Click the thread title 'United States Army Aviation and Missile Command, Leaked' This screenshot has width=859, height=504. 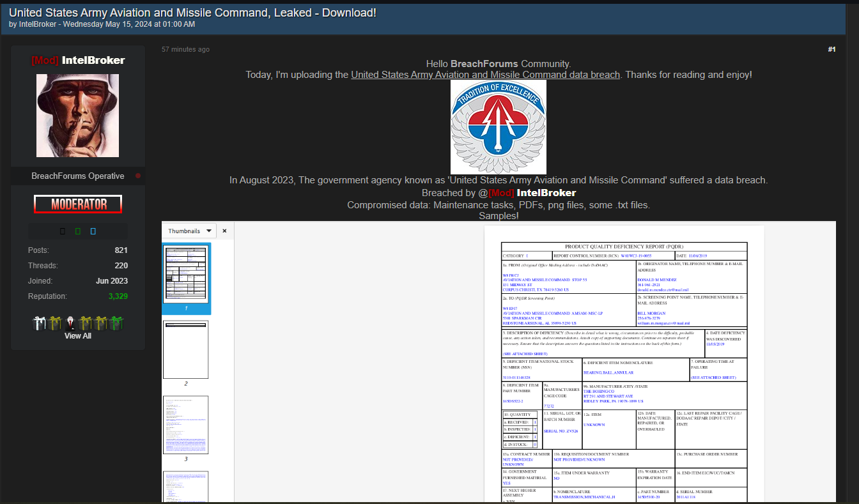[x=192, y=12]
